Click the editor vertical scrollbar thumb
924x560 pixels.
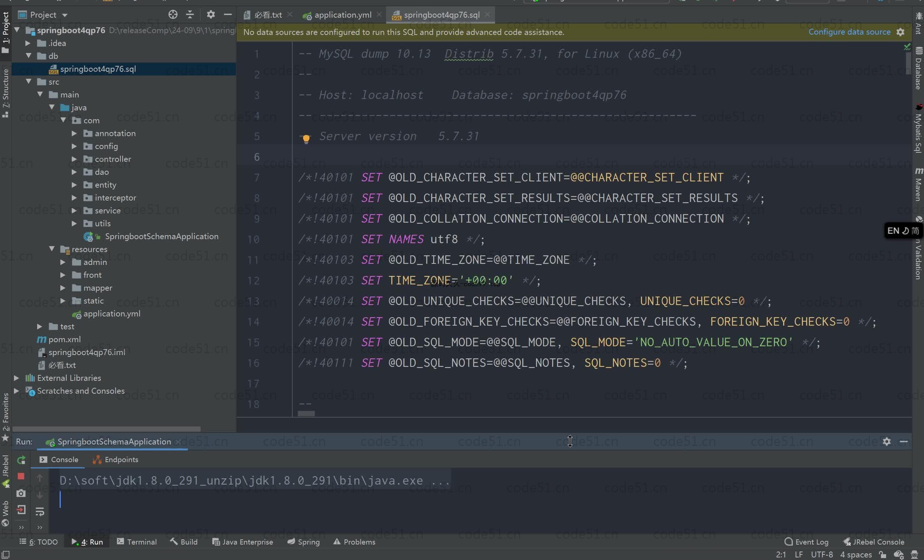(x=908, y=63)
